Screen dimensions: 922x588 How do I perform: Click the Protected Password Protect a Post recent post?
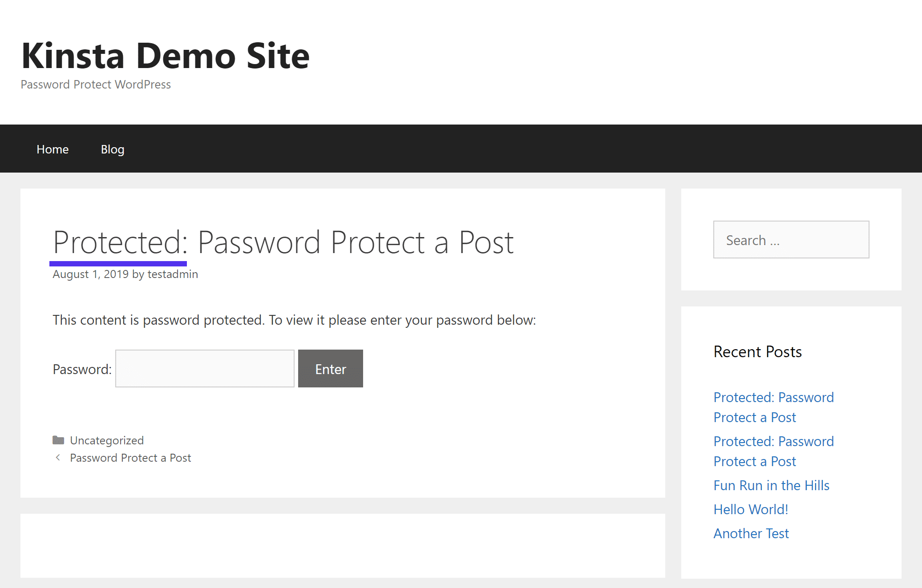(773, 407)
